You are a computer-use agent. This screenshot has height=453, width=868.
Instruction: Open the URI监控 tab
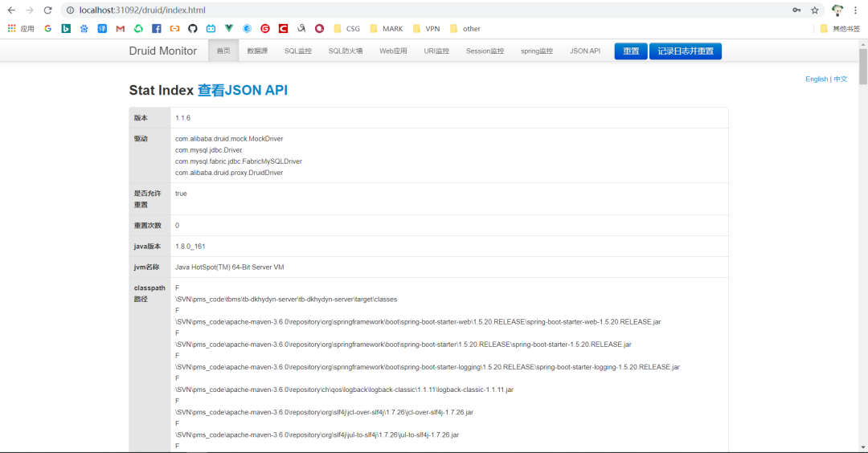(436, 51)
